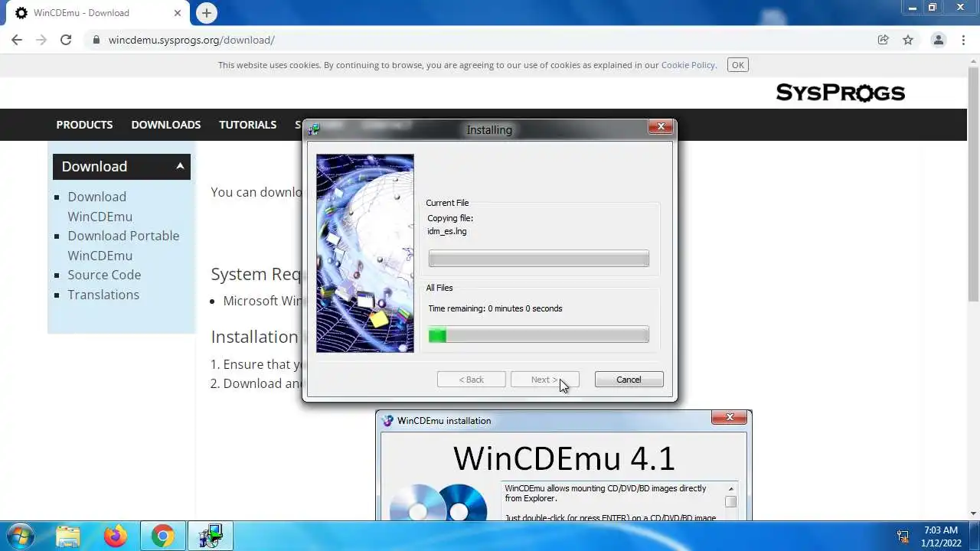Open the Chrome profile avatar icon
This screenshot has width=980, height=551.
(938, 40)
